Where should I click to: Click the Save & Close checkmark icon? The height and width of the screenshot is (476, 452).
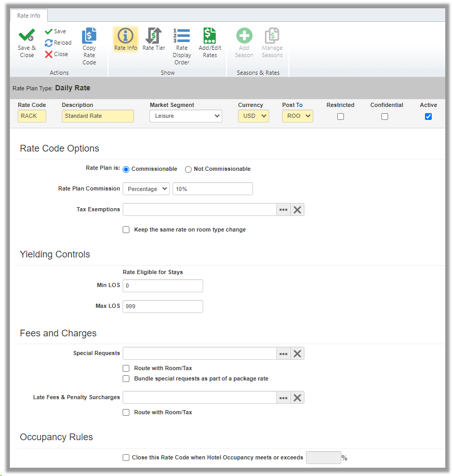(x=26, y=35)
